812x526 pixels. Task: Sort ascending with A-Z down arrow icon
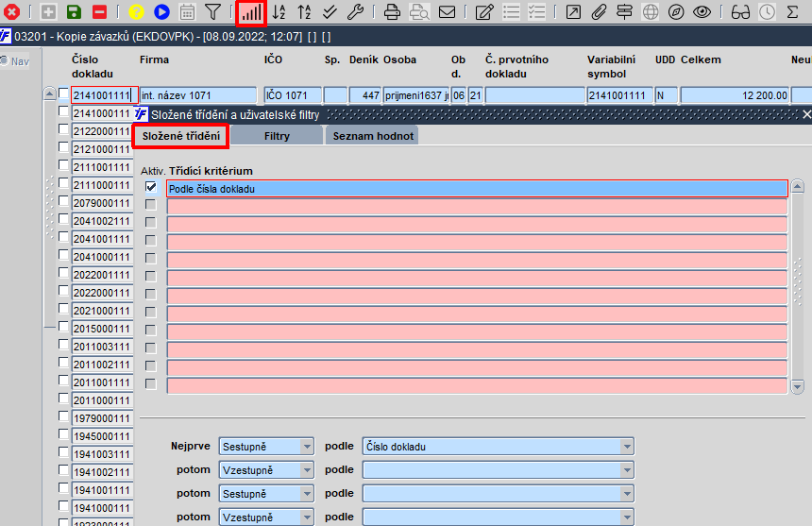click(279, 11)
